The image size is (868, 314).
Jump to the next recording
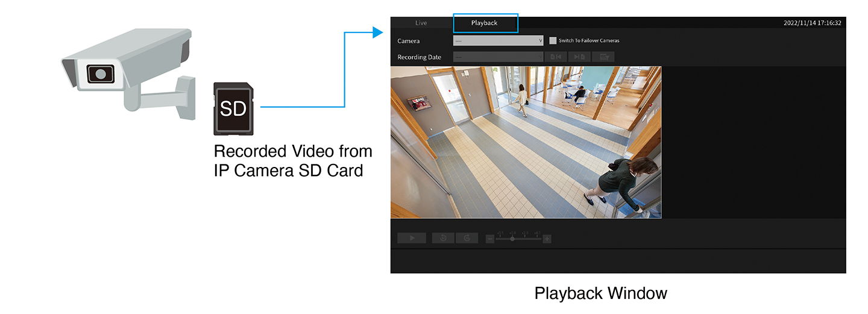click(x=579, y=57)
